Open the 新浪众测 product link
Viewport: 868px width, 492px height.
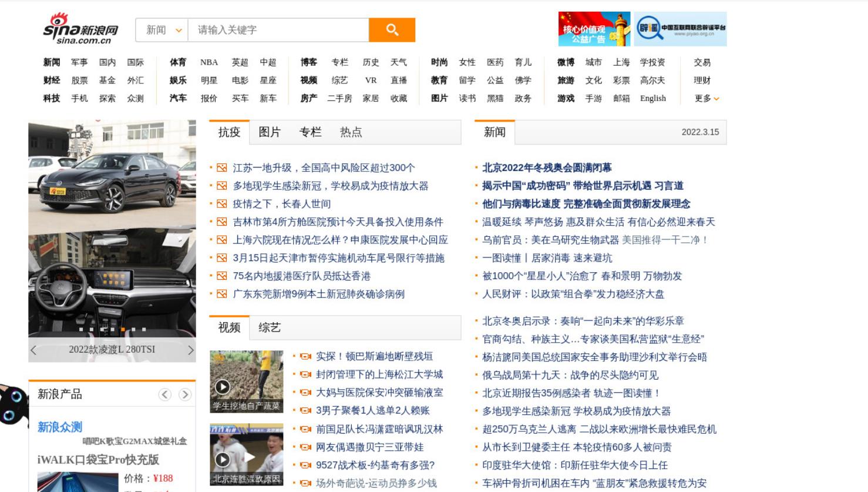(60, 427)
